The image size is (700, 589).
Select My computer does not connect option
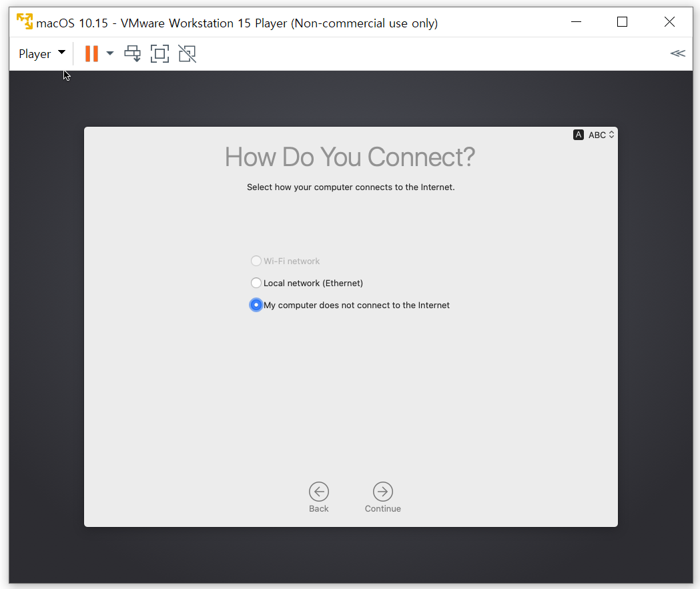click(256, 305)
